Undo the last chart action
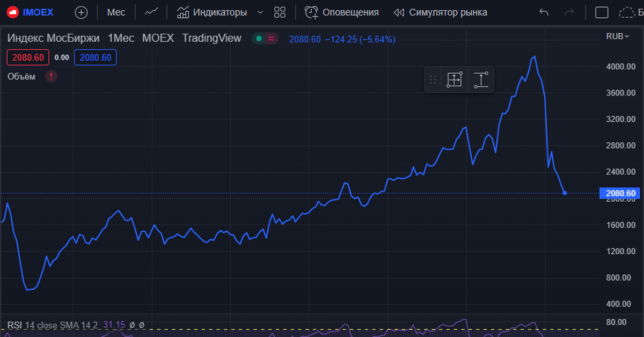The height and width of the screenshot is (337, 644). click(544, 12)
